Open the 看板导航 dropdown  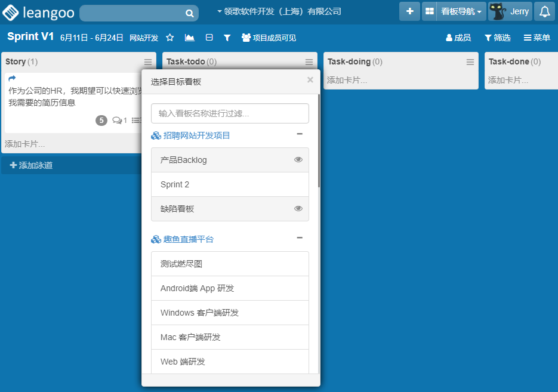461,11
